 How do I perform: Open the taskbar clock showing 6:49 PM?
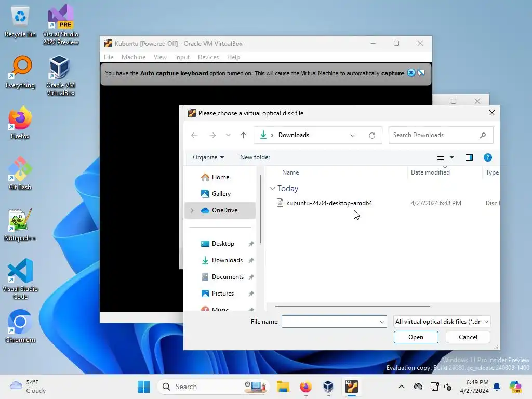coord(474,387)
